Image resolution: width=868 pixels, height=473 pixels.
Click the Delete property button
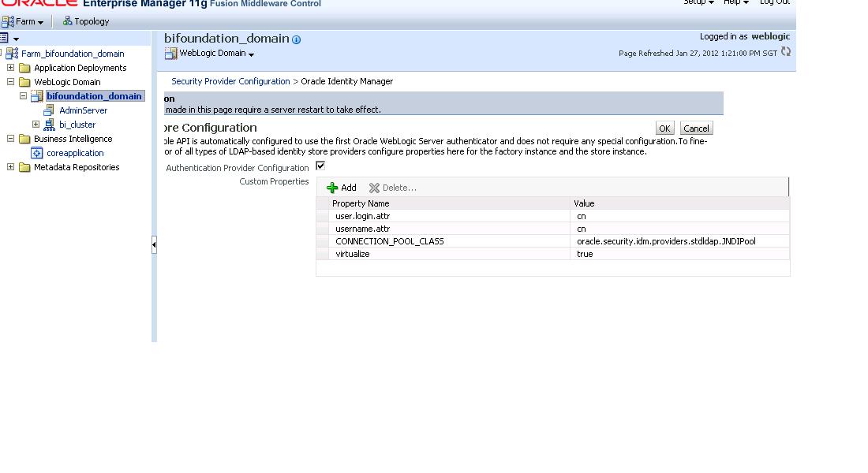click(x=392, y=188)
